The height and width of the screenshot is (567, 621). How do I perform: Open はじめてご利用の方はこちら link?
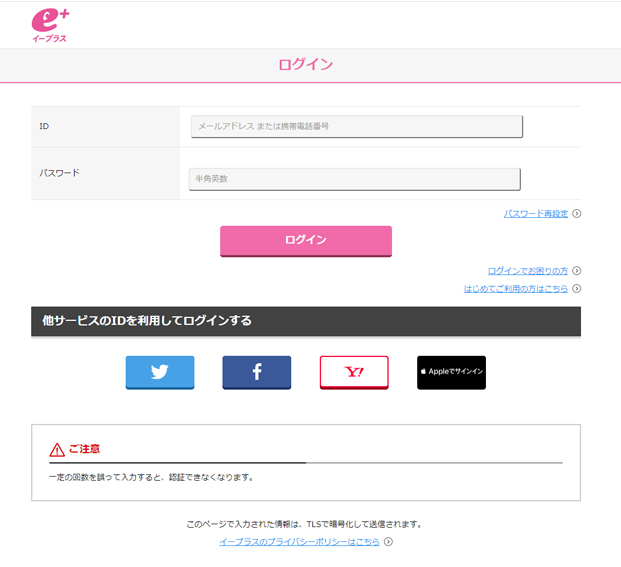[x=516, y=289]
